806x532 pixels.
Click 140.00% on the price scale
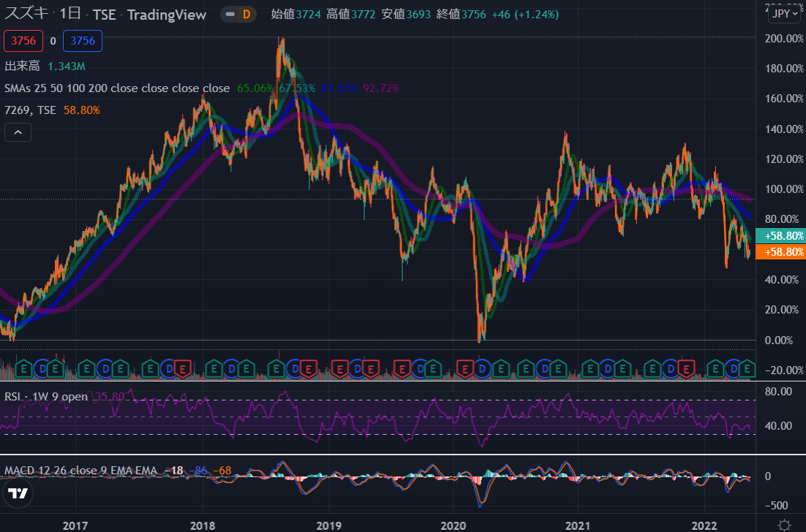[784, 129]
